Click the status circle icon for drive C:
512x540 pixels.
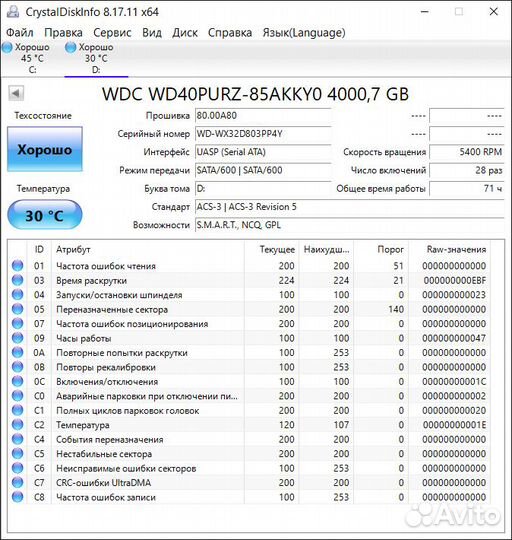tap(7, 48)
